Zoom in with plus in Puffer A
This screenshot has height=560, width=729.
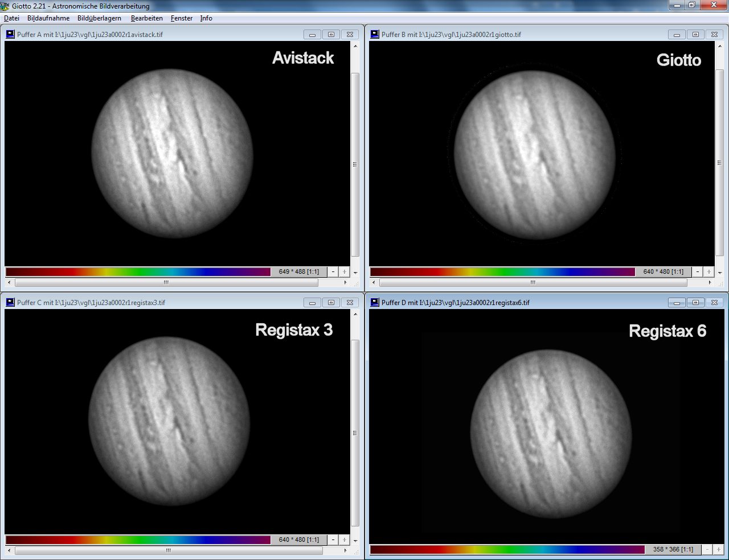tap(345, 272)
